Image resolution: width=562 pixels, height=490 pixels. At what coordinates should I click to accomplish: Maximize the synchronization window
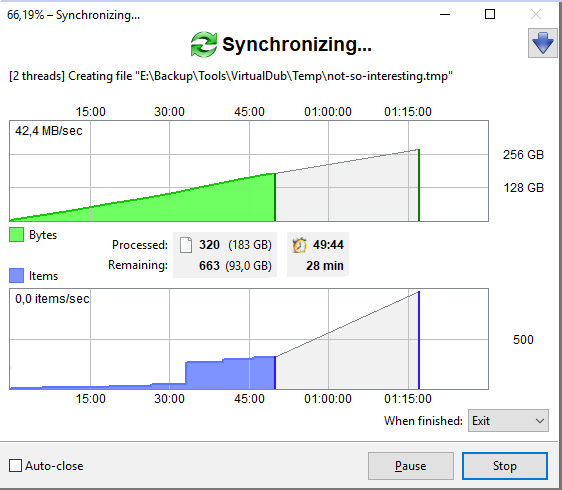point(490,14)
